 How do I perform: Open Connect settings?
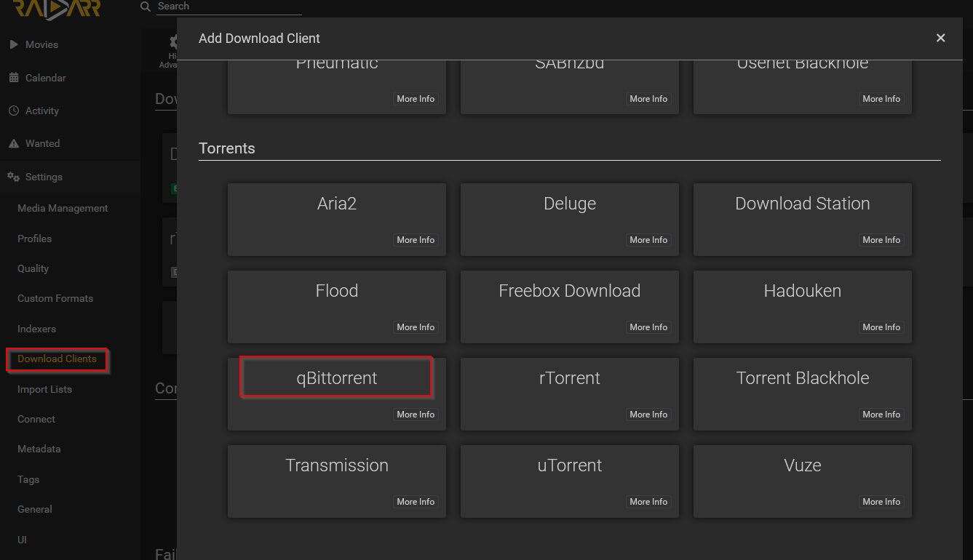coord(36,419)
